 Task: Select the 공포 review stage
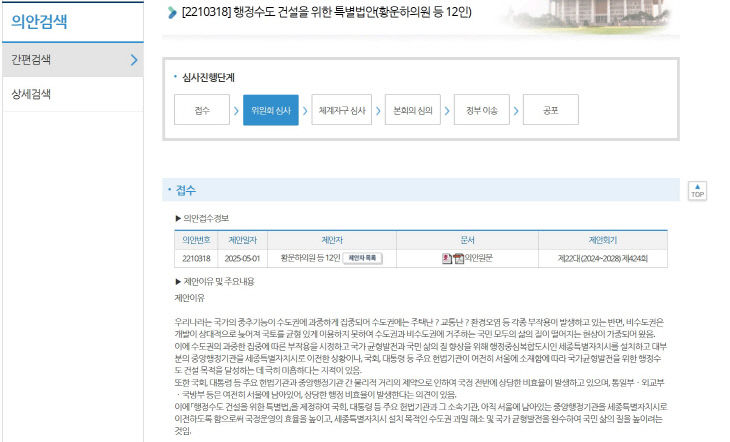(x=551, y=110)
